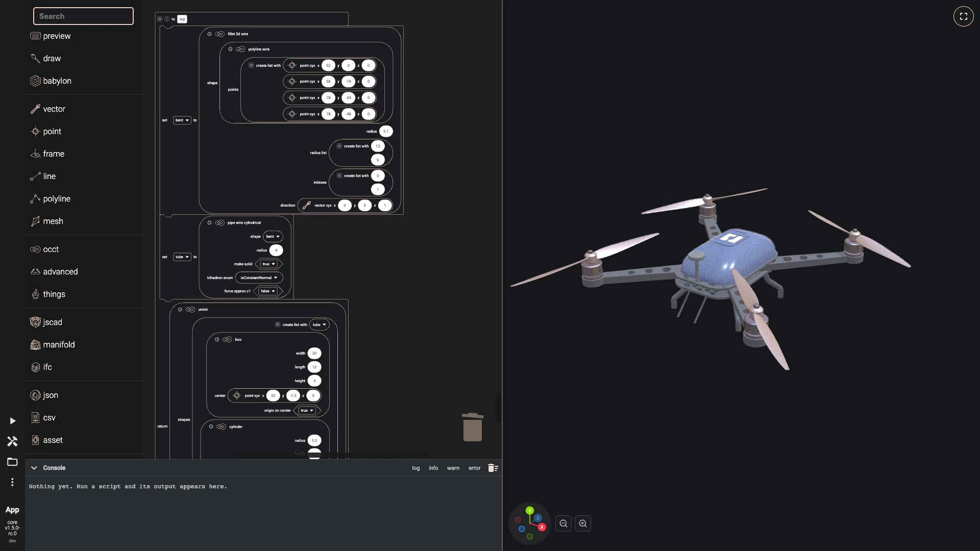Clear the console with the trash icon
Viewport: 980px width, 551px height.
click(x=493, y=468)
